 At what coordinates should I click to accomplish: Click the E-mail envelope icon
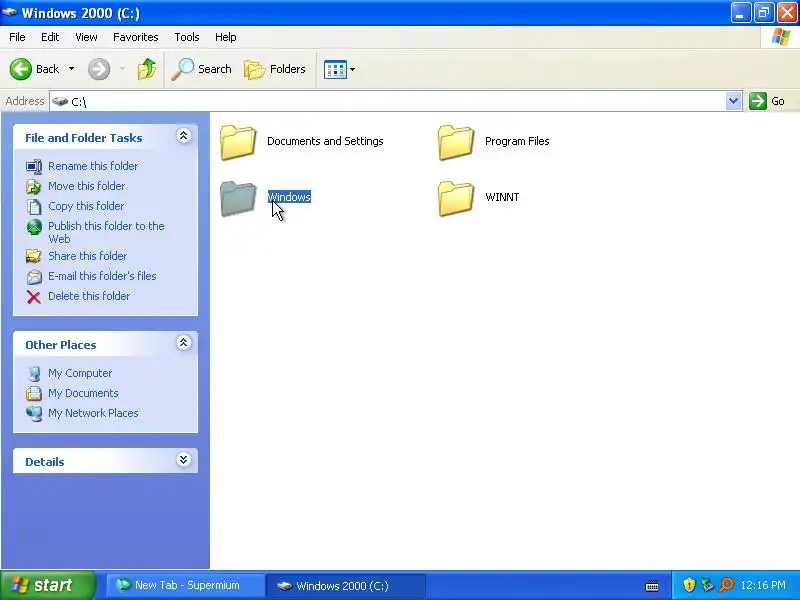(x=34, y=277)
